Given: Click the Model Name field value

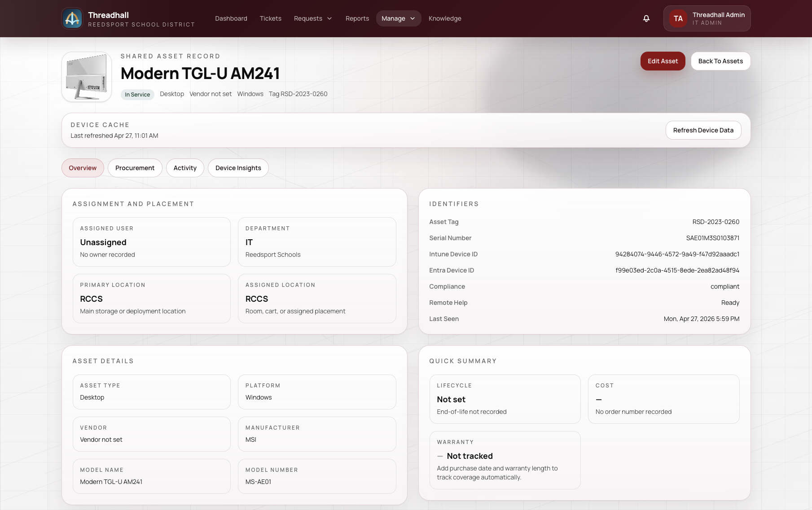Looking at the screenshot, I should point(111,482).
